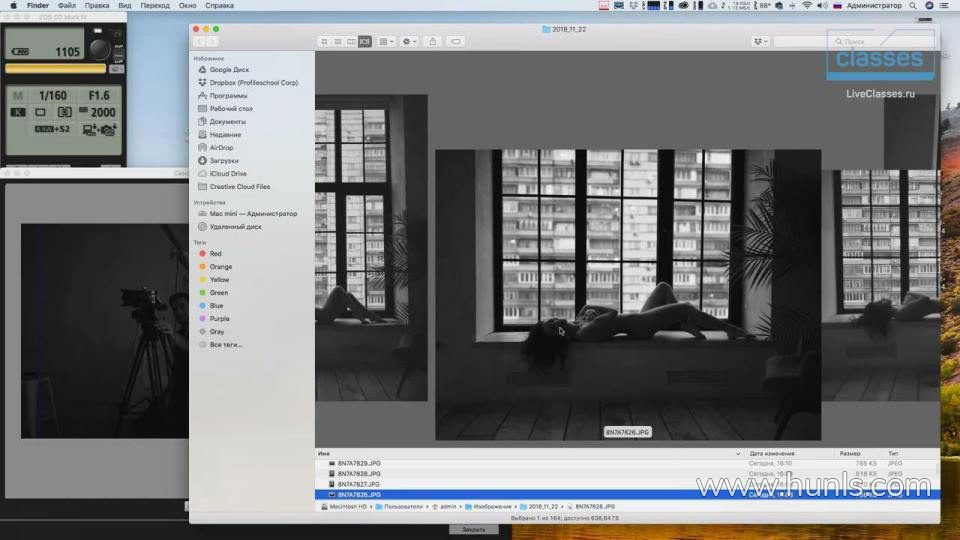The image size is (960, 540).
Task: Open Dropbox (Profileschool Corp) sidebar item
Action: (252, 83)
